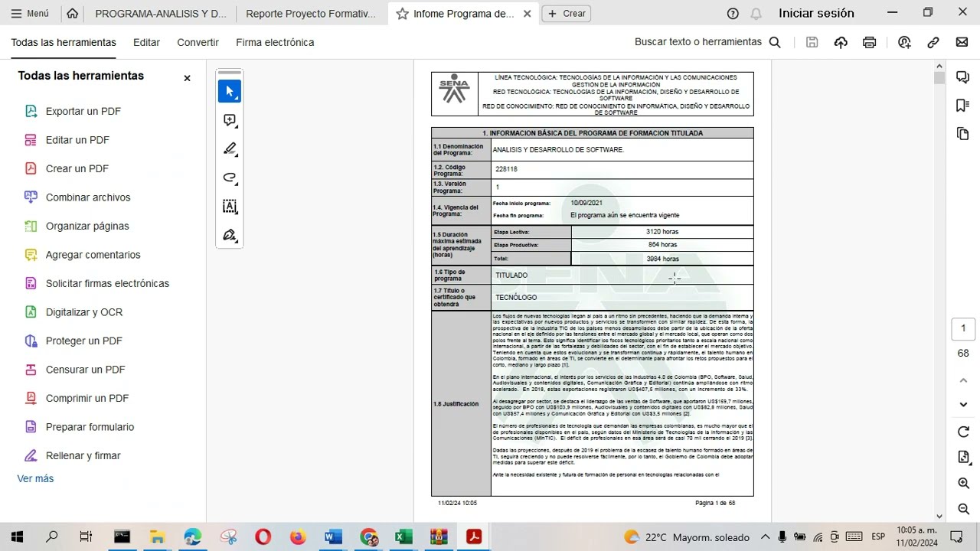Select the Infome Programa de... tab

pyautogui.click(x=464, y=13)
